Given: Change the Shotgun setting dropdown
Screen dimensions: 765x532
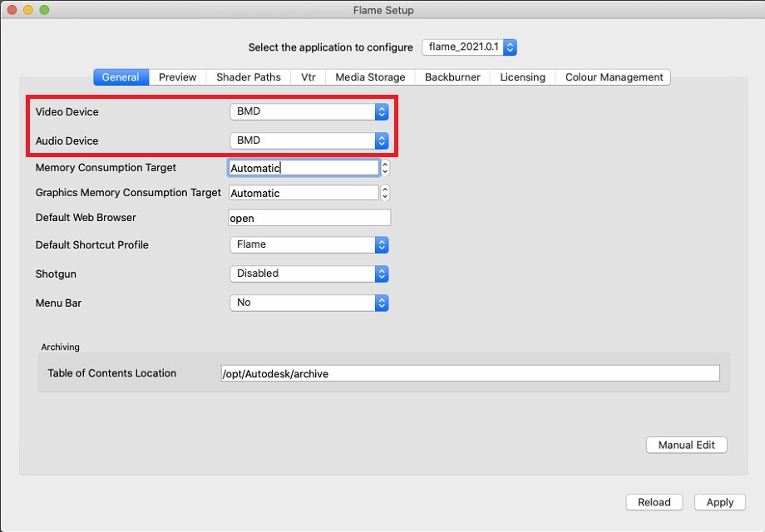Looking at the screenshot, I should click(308, 273).
